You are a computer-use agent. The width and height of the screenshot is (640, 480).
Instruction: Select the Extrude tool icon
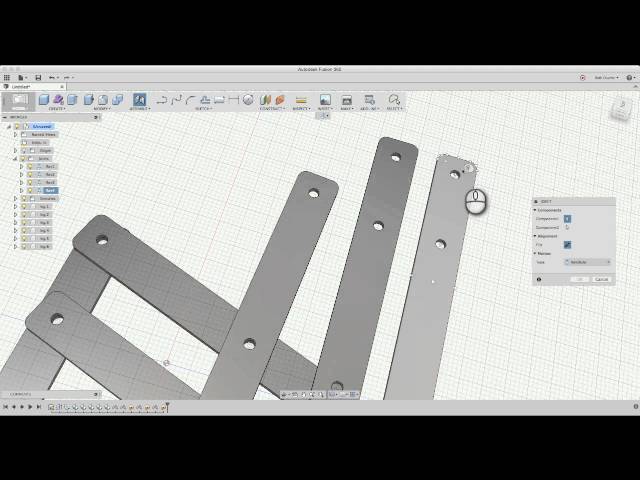[73, 99]
